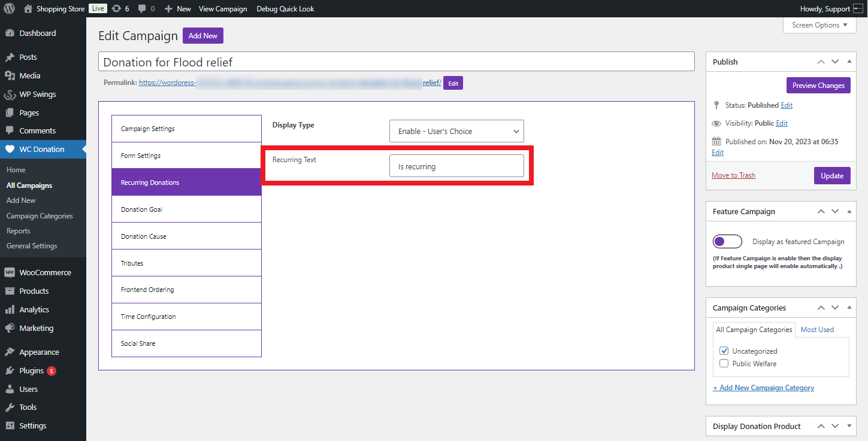Edit the Status link next to Published

point(787,105)
